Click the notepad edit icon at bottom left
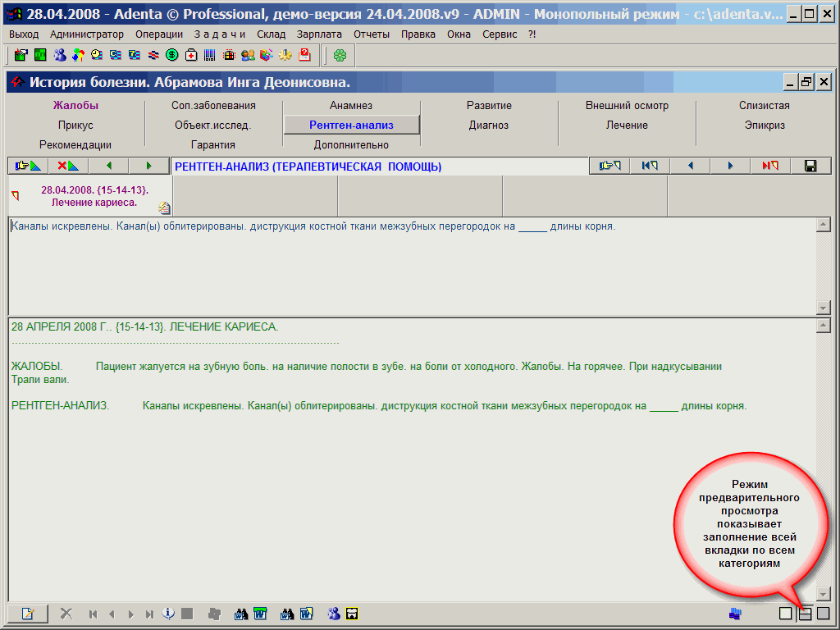The width and height of the screenshot is (840, 630). pos(28,613)
